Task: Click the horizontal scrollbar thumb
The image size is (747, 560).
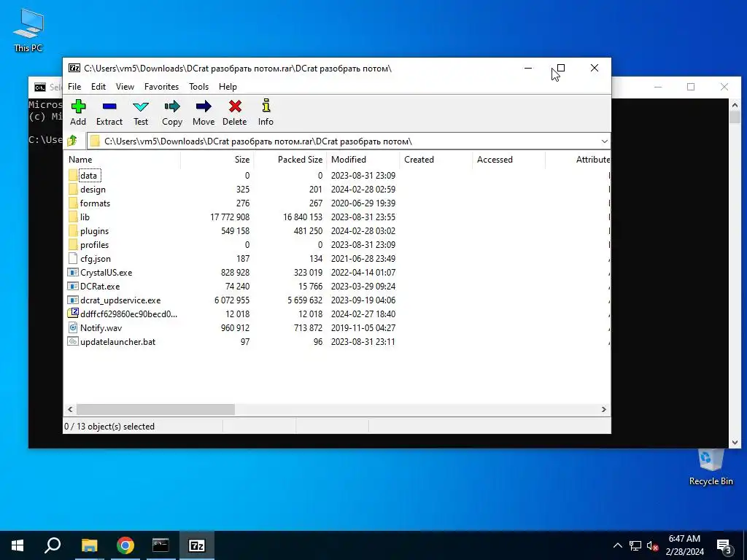Action: [x=156, y=410]
